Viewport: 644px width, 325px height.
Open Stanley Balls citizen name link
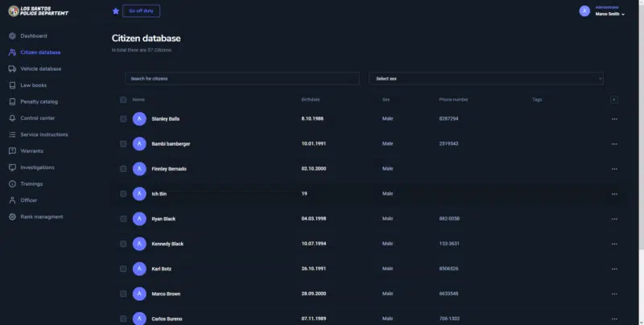(166, 119)
